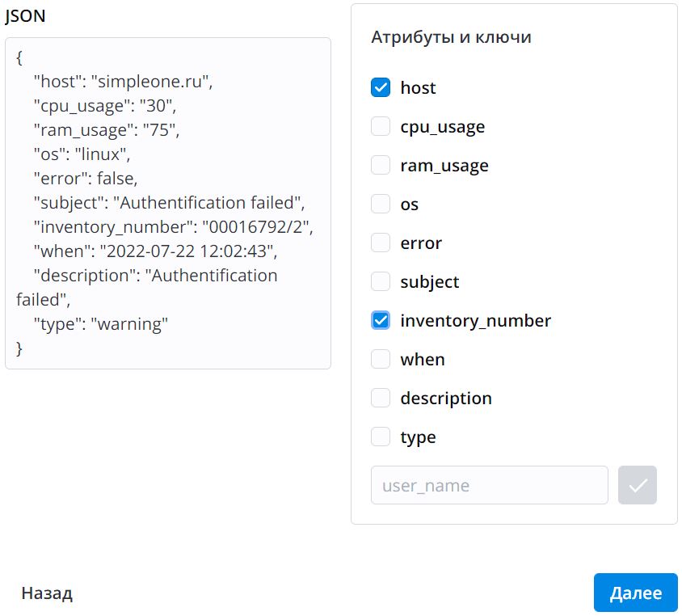Click the checkmark confirm icon button
This screenshot has width=682, height=616.
click(638, 485)
